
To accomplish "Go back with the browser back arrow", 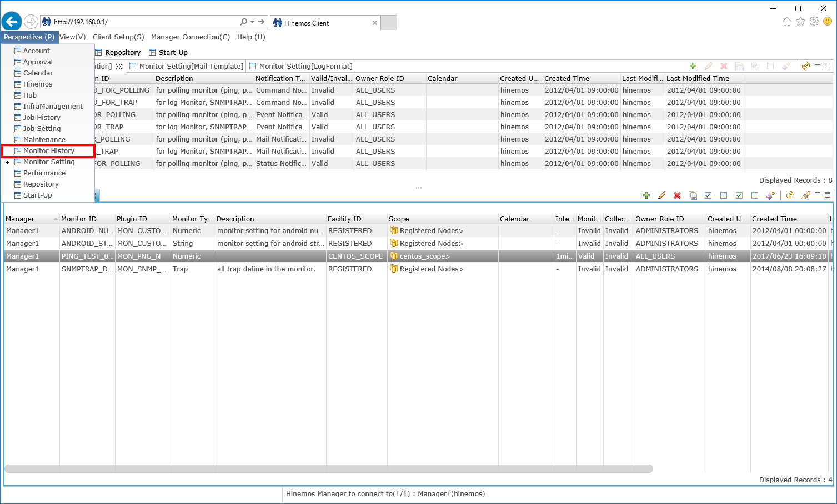I will point(12,22).
